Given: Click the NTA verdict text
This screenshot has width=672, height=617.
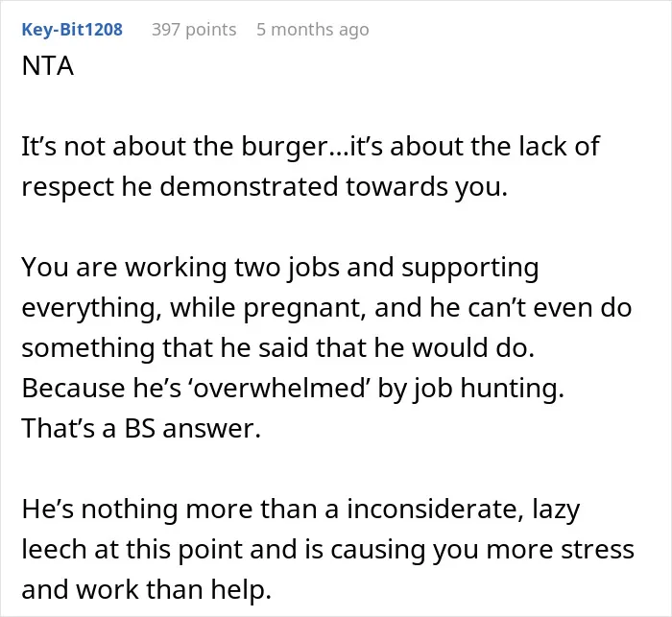Looking at the screenshot, I should (48, 66).
